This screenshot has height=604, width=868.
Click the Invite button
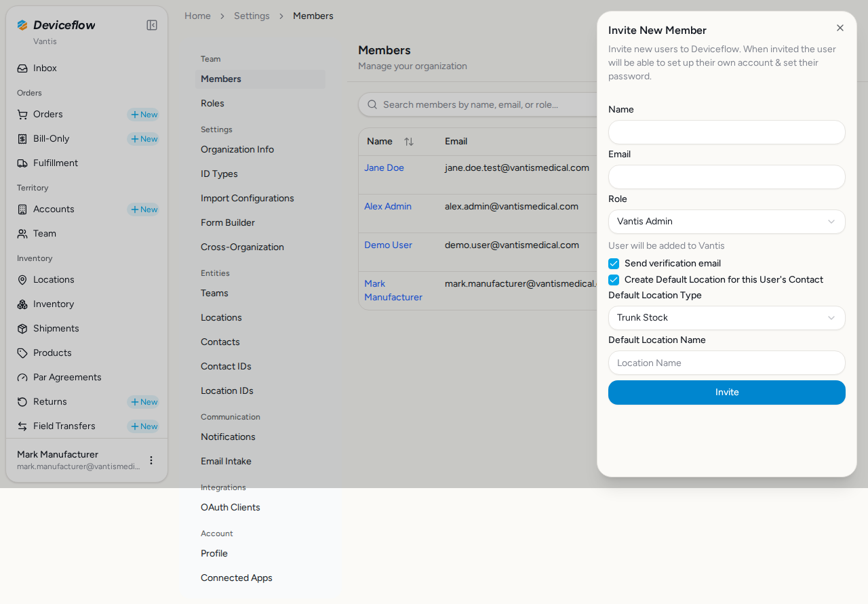coord(727,392)
